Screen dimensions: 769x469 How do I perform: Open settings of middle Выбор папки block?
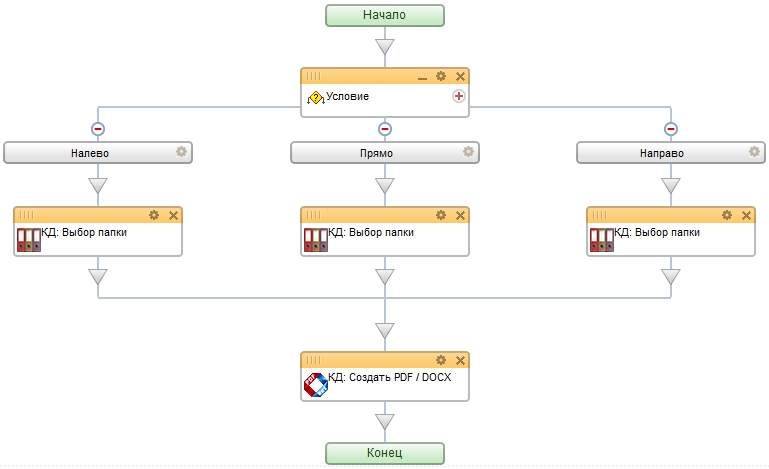click(x=440, y=215)
